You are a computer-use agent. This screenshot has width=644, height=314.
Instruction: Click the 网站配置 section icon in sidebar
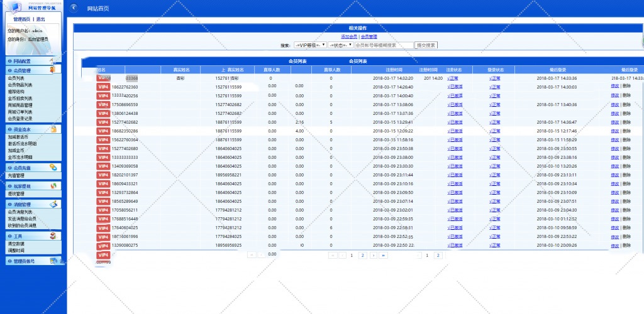pyautogui.click(x=53, y=61)
